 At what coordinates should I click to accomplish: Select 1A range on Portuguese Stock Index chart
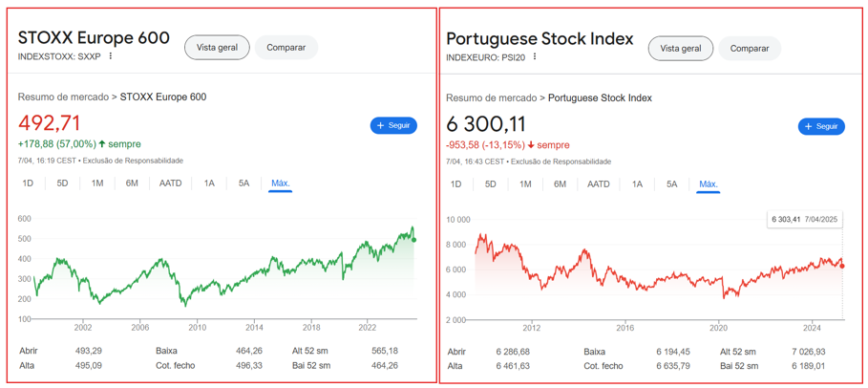637,184
